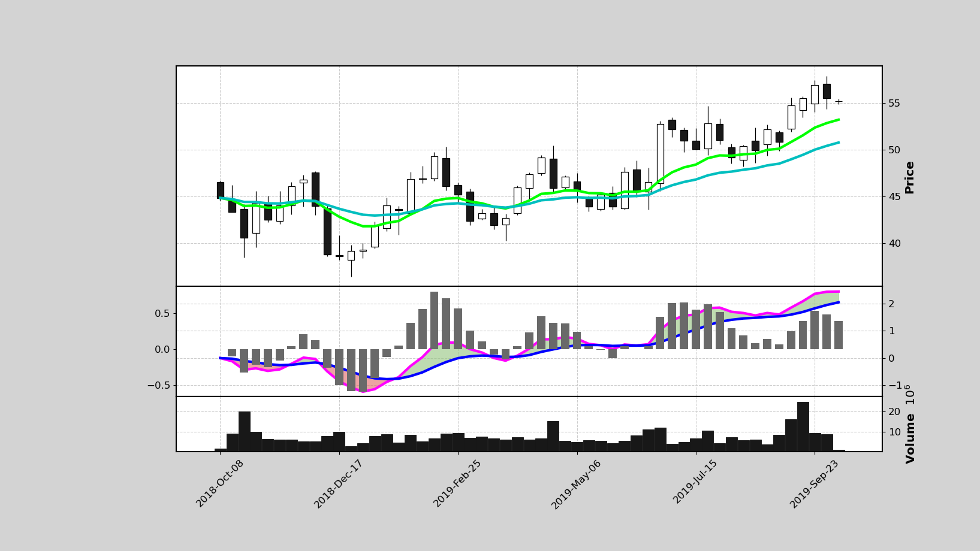Click price tick value 40
980x551 pixels.
894,243
